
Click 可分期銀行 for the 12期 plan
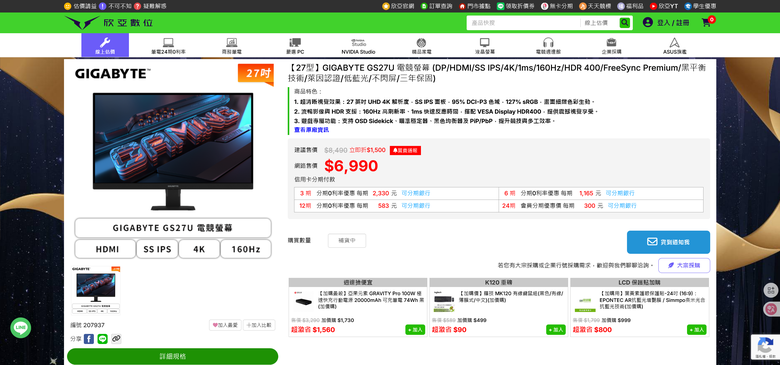(x=415, y=205)
